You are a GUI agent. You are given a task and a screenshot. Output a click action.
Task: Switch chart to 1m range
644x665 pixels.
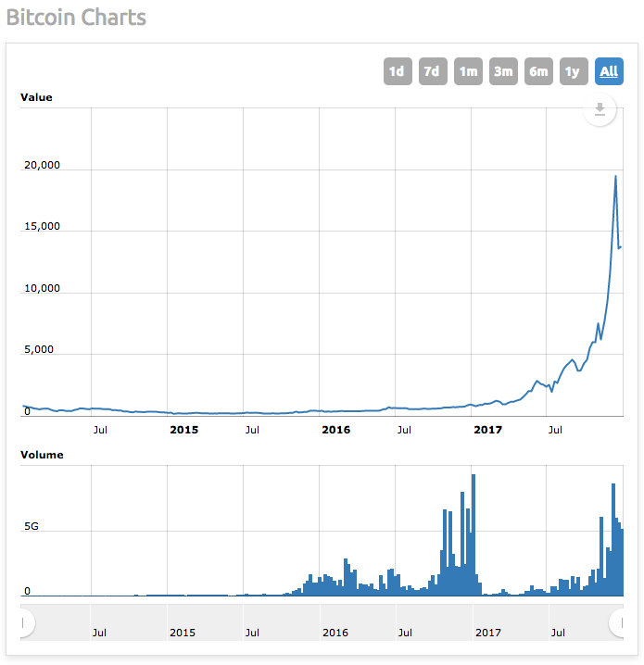pyautogui.click(x=468, y=71)
